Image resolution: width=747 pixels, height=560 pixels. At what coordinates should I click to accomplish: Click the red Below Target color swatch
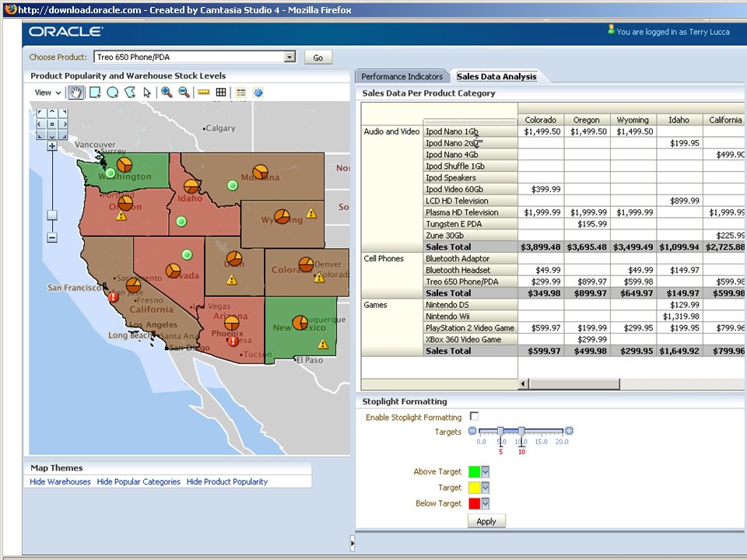coord(475,504)
